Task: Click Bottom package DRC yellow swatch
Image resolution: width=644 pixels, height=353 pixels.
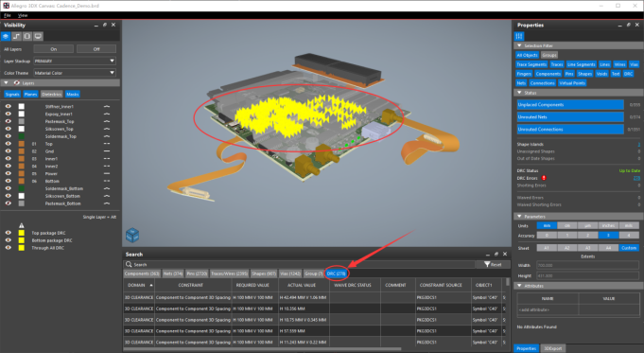Action: [22, 240]
